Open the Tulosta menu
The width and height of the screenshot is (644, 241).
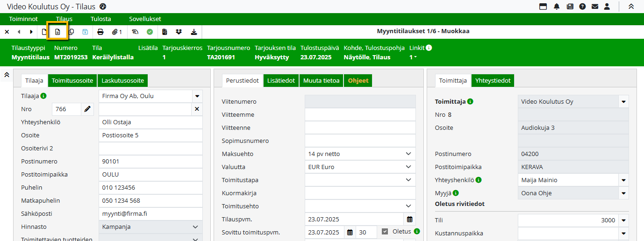100,19
